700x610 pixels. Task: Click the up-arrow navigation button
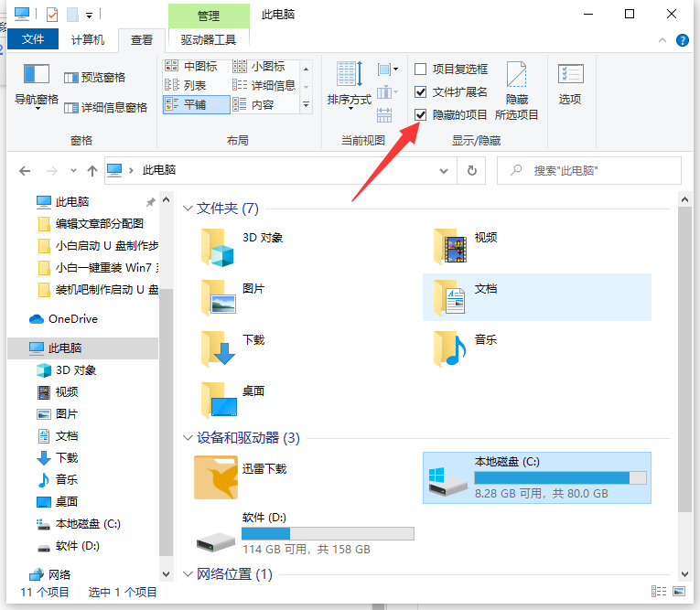point(92,171)
